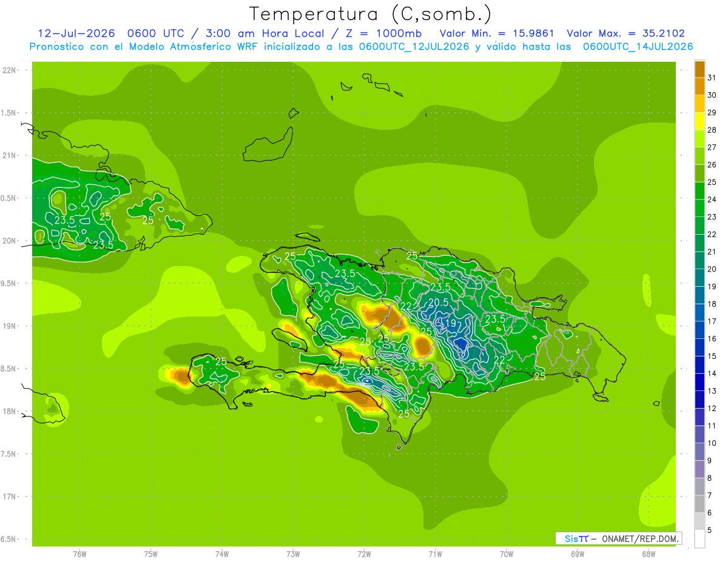Viewport: 728px width, 562px height.
Task: Click the "ONAMET/REP.DOM." credit label
Action: (640, 538)
